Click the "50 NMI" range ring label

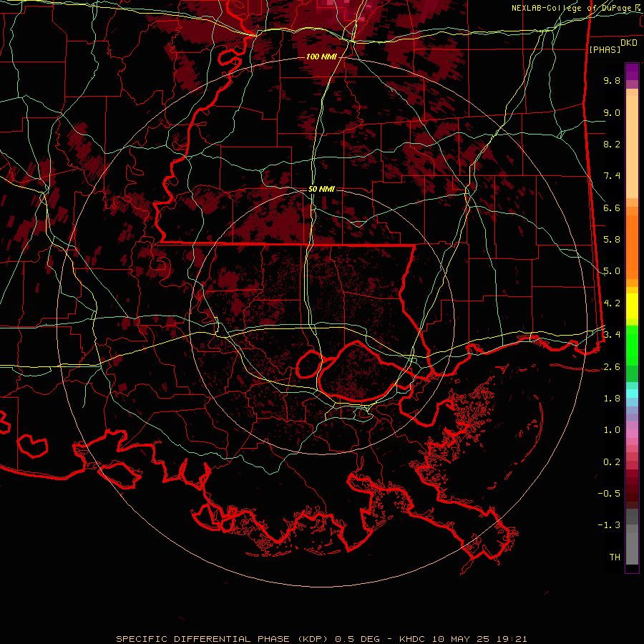click(321, 189)
